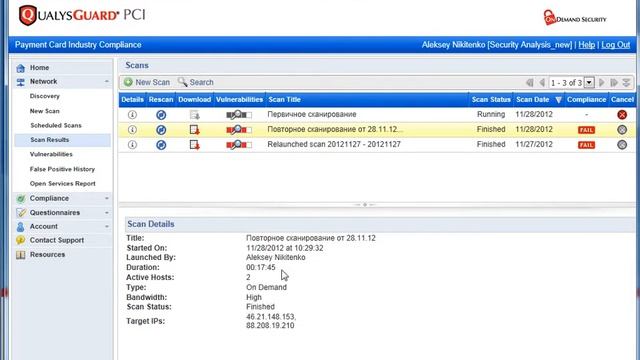
Task: Select row titled Первичное сканирование
Action: 312,115
